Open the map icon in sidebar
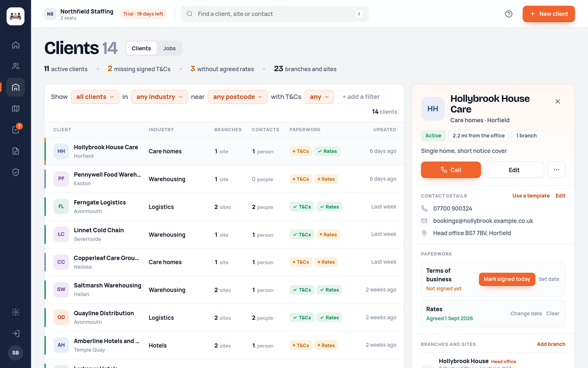This screenshot has width=588, height=368. [x=16, y=109]
